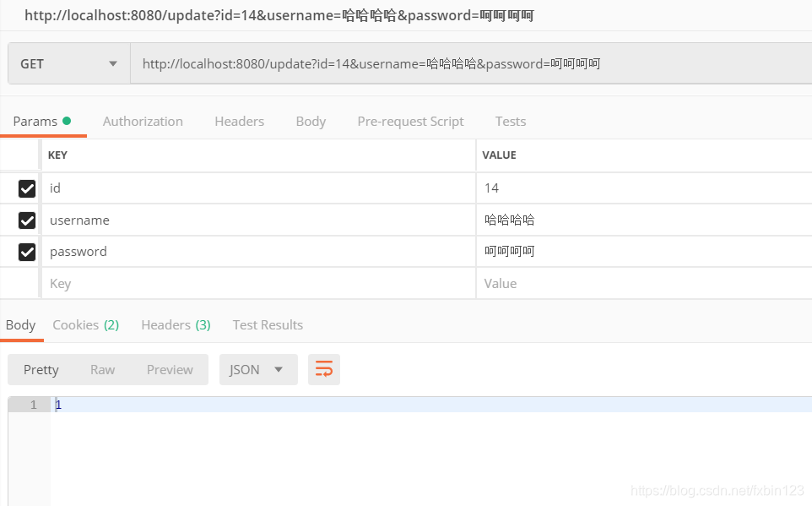Click response line number 1 in the gutter
The height and width of the screenshot is (506, 812).
(33, 405)
